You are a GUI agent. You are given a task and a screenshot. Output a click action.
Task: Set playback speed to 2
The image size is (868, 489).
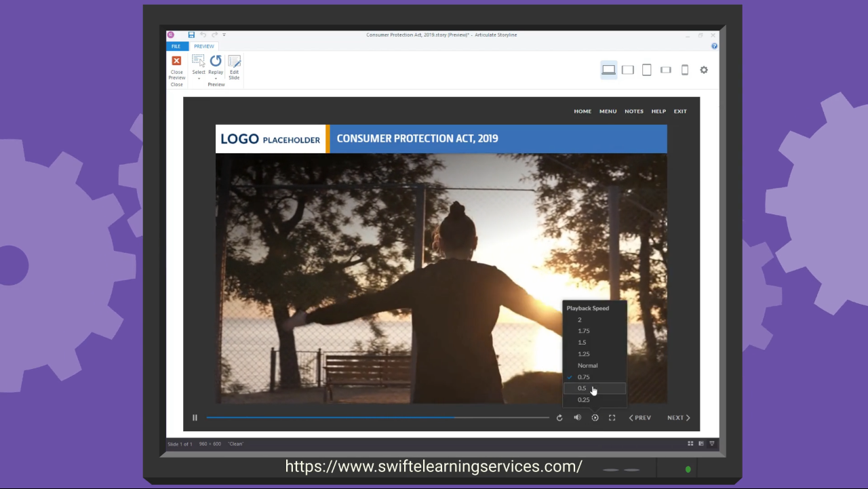tap(595, 319)
